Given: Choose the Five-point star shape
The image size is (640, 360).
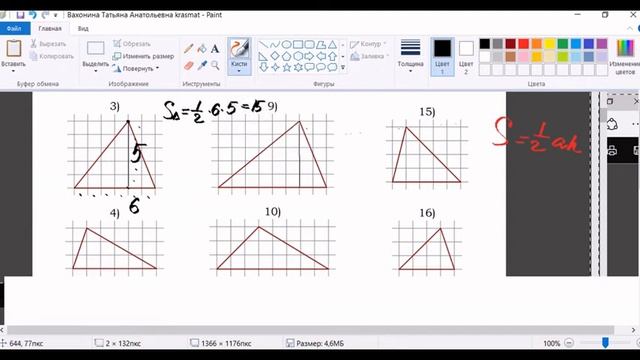Looking at the screenshot, I should (x=286, y=67).
